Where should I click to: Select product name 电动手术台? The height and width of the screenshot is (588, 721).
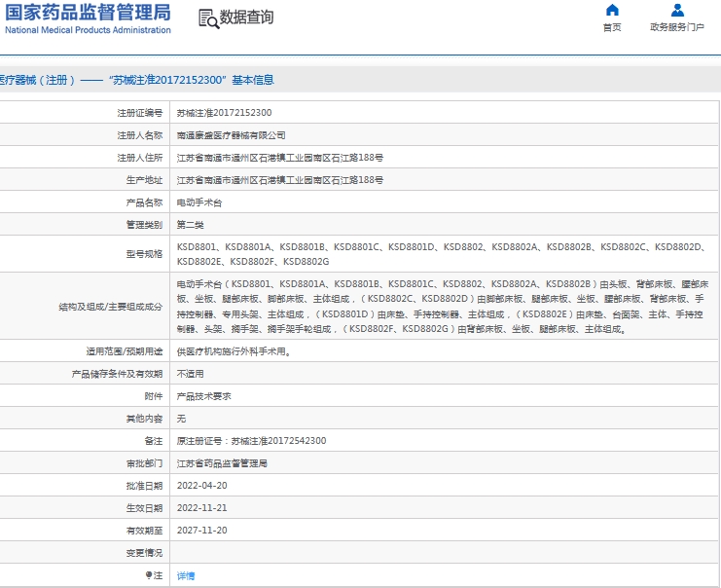pyautogui.click(x=199, y=202)
